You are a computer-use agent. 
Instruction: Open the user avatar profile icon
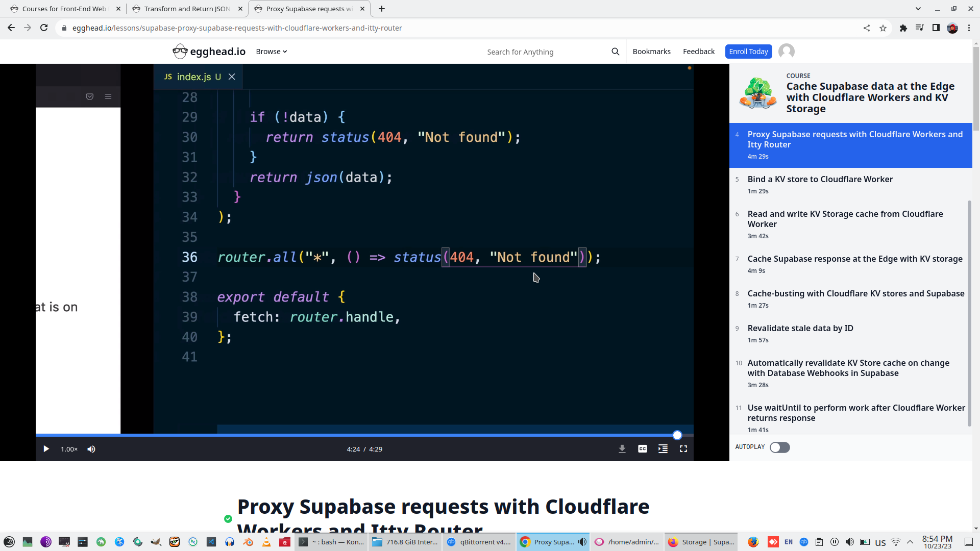(x=787, y=52)
